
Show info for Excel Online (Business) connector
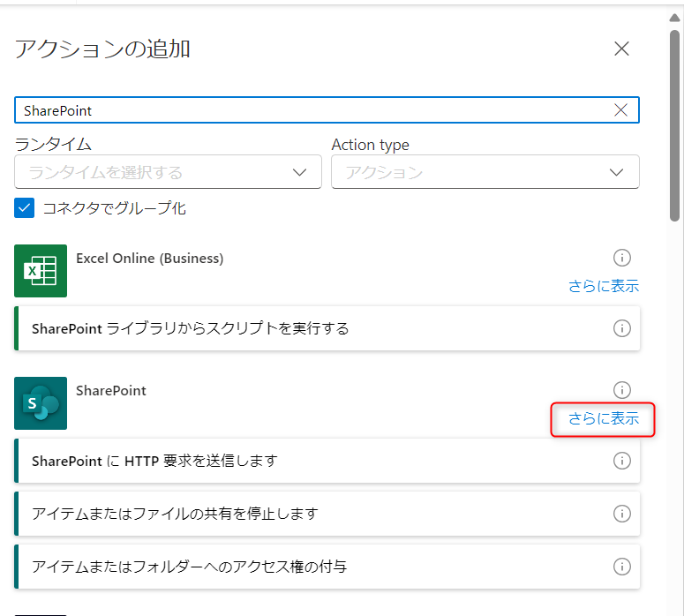(x=621, y=258)
